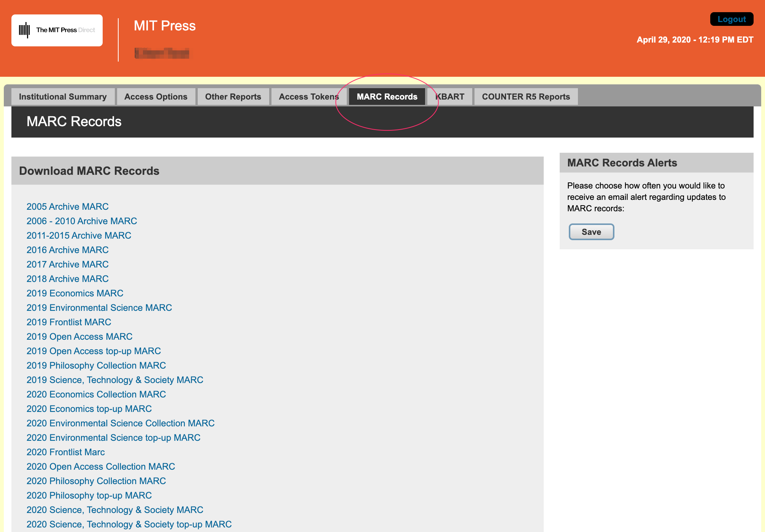Switch to the KBART tab
Screen dimensions: 765x532
click(450, 97)
